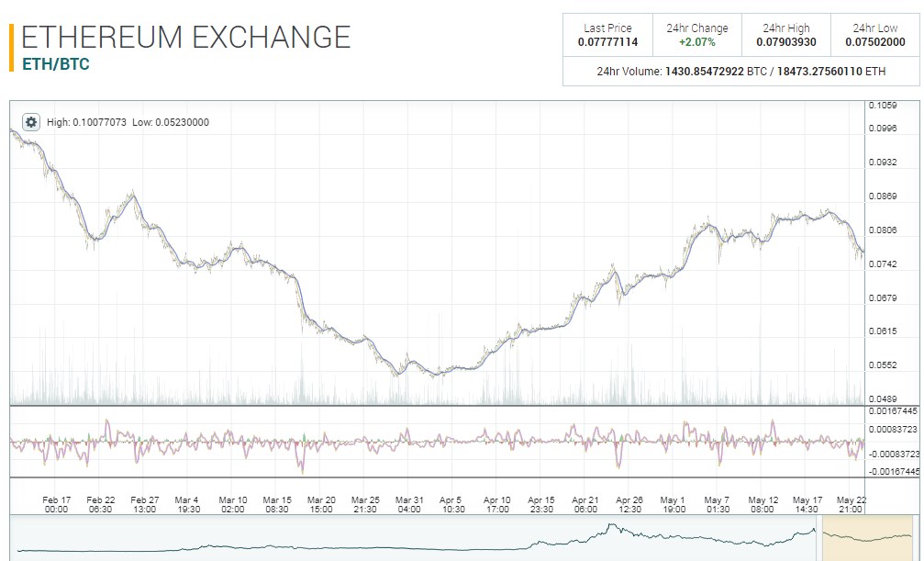The image size is (924, 561).
Task: Click the "May 12 08:00" time axis label
Action: click(763, 504)
